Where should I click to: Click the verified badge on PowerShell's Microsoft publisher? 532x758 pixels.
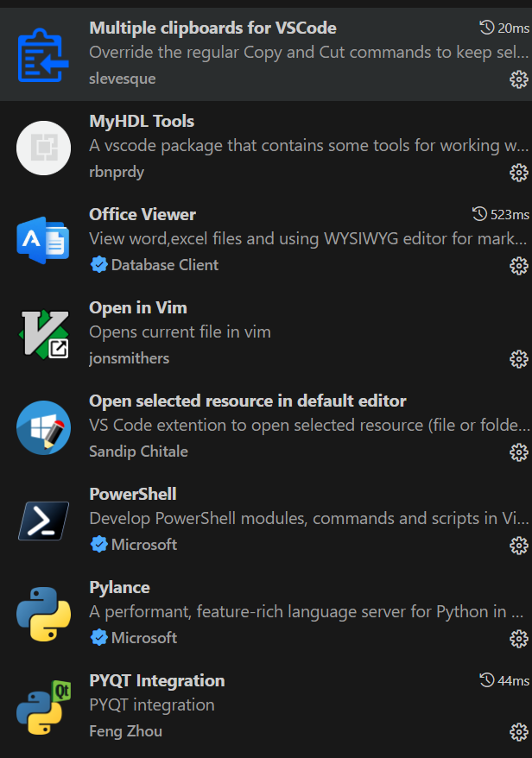click(99, 545)
